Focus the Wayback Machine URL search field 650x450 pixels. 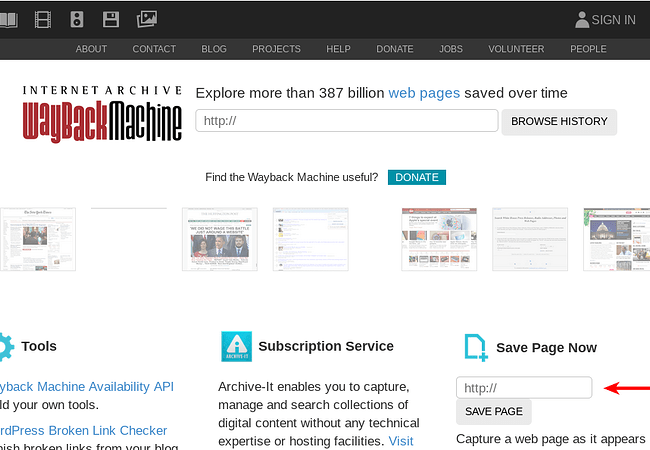pos(347,121)
